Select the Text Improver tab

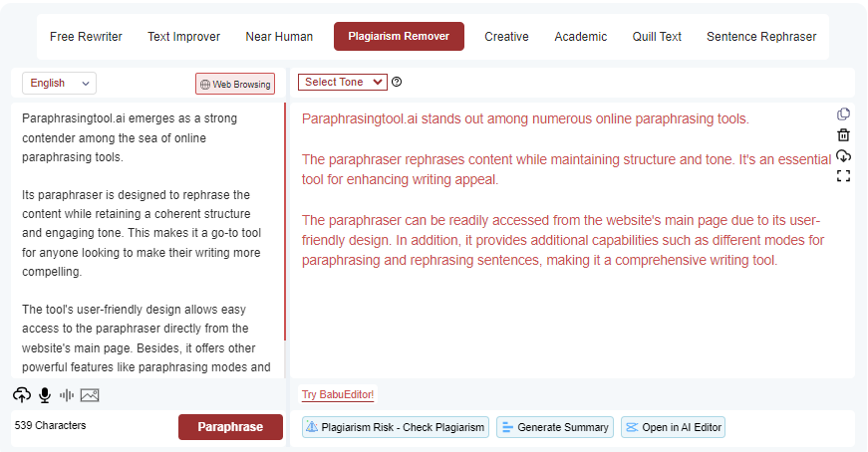[183, 37]
